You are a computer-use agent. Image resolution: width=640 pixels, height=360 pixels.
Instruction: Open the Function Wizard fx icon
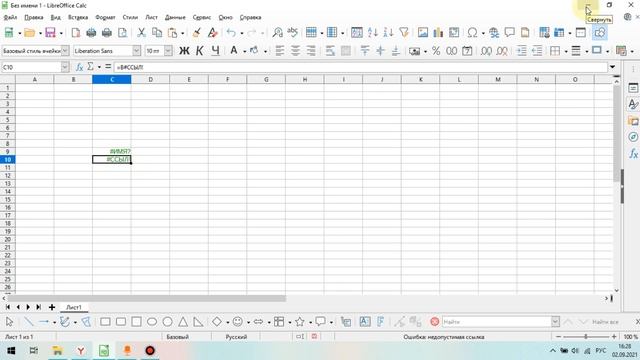point(80,67)
